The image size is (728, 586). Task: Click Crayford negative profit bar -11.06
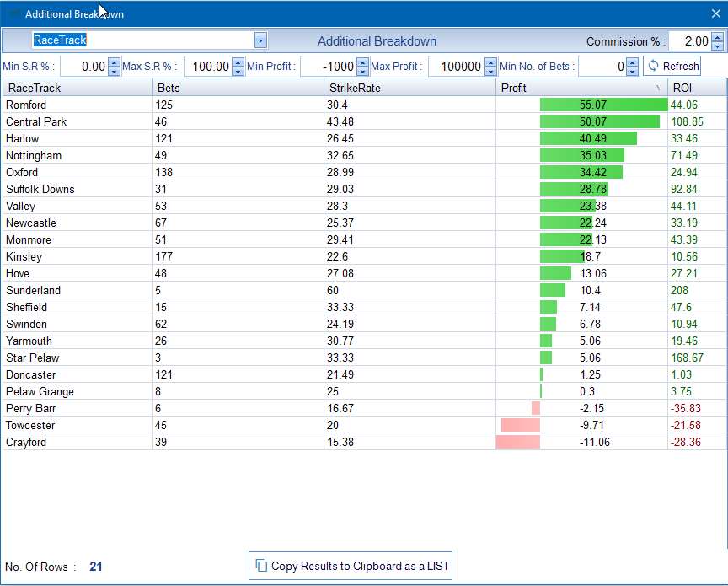(518, 442)
